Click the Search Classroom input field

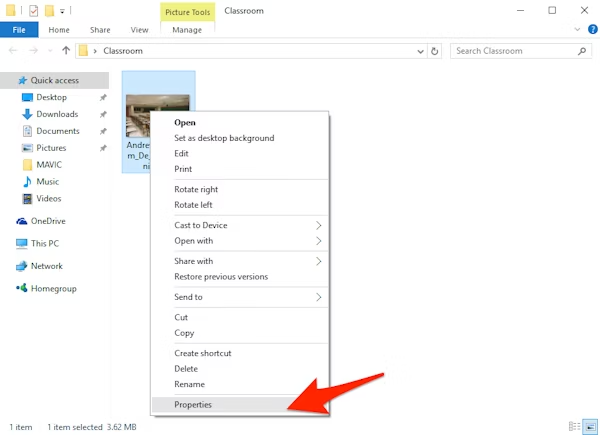click(x=510, y=50)
